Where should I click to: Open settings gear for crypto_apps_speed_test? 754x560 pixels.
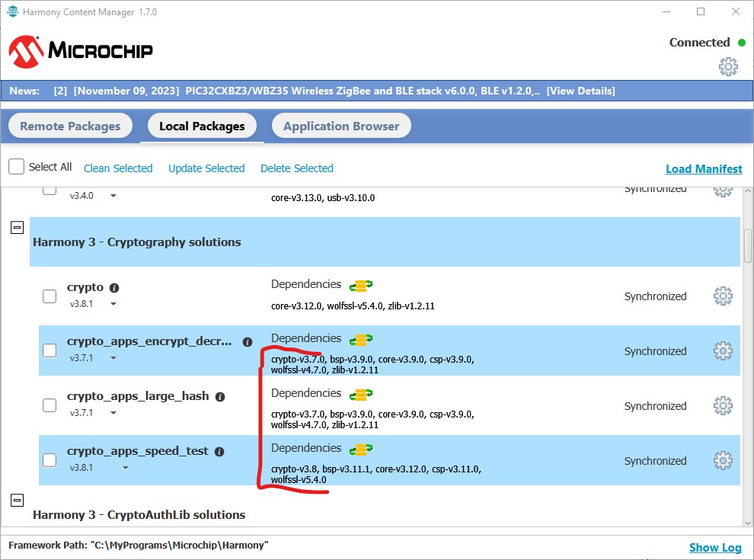[x=722, y=461]
